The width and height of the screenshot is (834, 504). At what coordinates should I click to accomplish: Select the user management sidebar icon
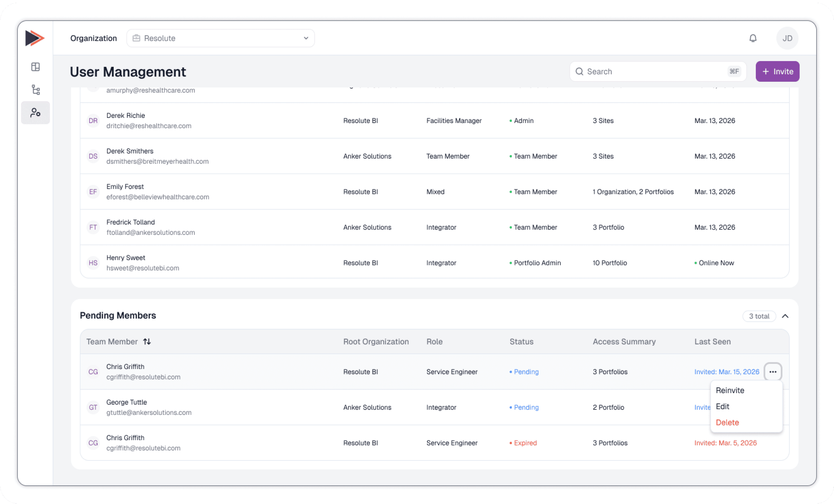[35, 113]
